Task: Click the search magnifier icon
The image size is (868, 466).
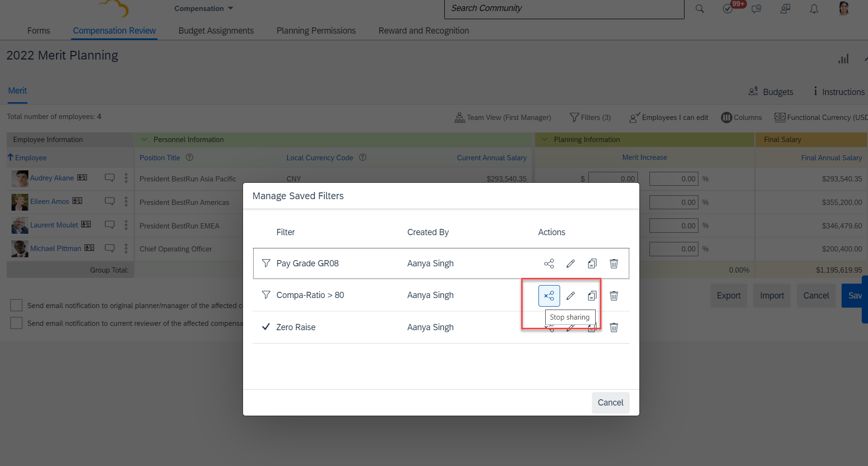Action: (699, 9)
